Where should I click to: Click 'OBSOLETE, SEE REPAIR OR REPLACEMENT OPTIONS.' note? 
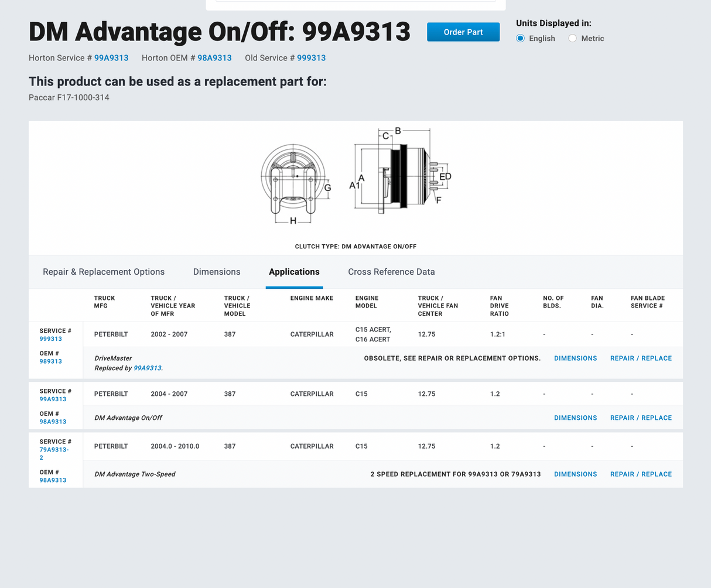click(x=452, y=358)
